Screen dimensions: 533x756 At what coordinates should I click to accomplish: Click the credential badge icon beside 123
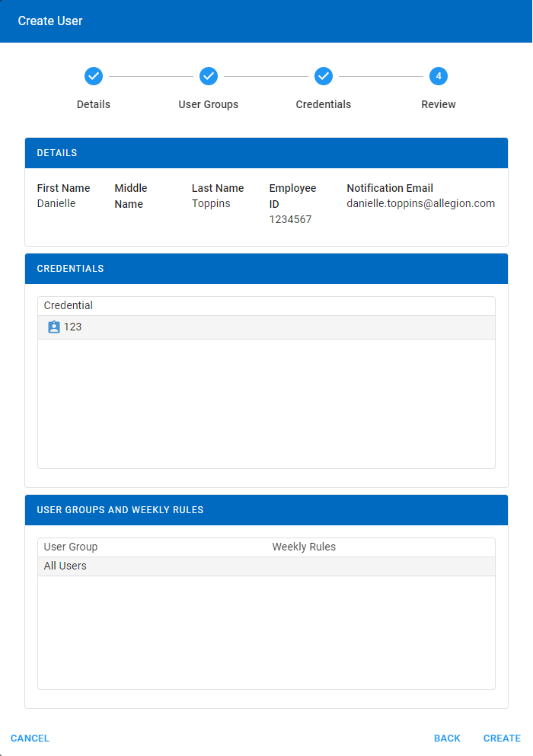point(54,327)
